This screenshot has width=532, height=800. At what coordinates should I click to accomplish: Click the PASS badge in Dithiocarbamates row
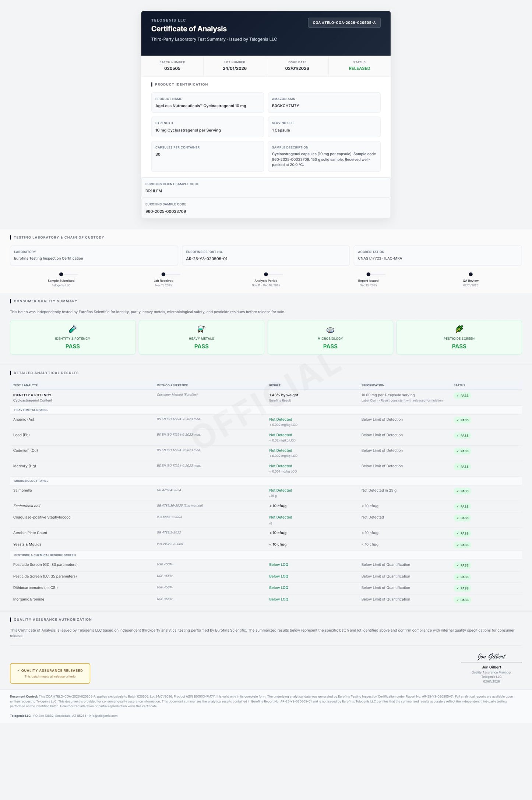(x=462, y=588)
